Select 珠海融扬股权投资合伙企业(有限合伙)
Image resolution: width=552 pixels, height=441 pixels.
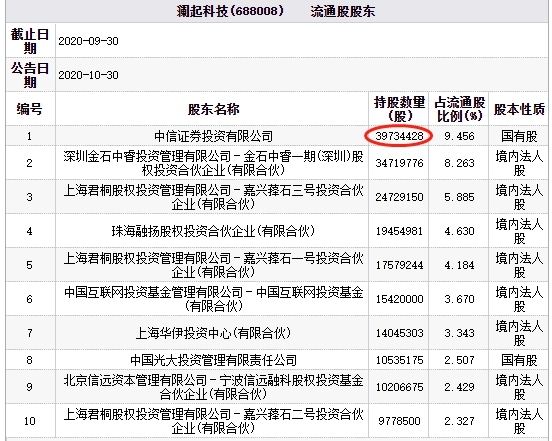click(x=213, y=231)
